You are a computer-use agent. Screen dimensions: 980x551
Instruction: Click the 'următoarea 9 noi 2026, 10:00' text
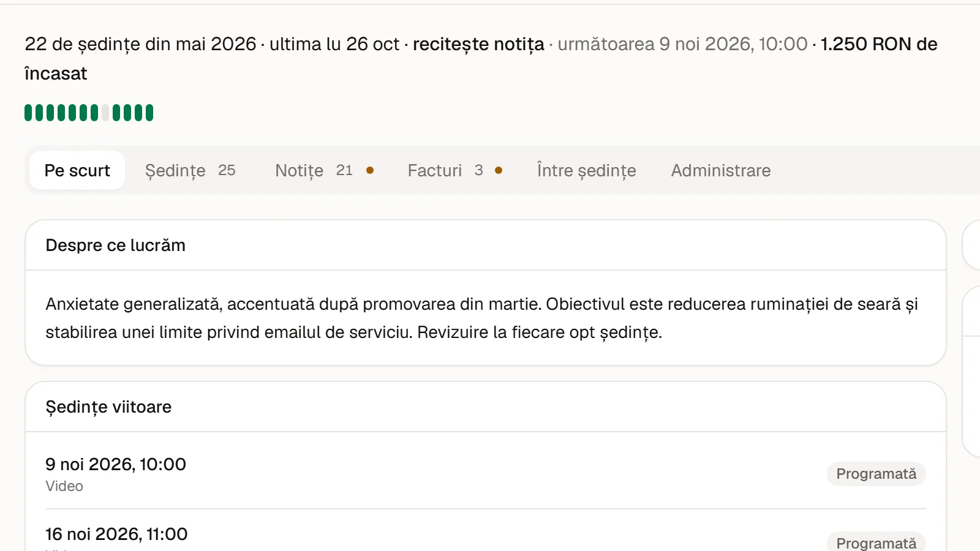point(682,44)
